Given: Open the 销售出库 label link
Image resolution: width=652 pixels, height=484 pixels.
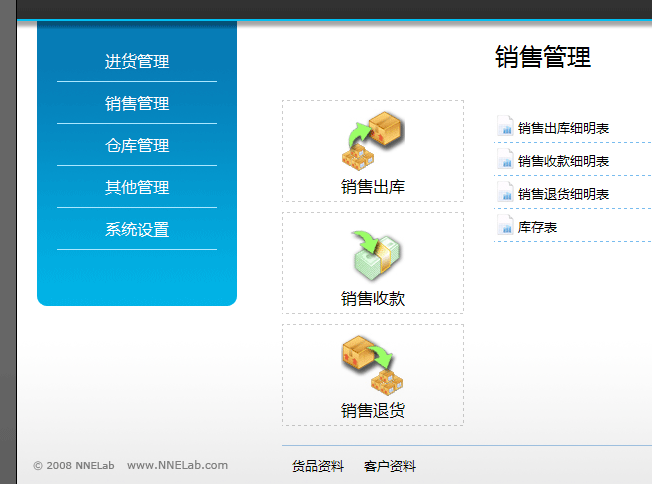Looking at the screenshot, I should coord(373,187).
